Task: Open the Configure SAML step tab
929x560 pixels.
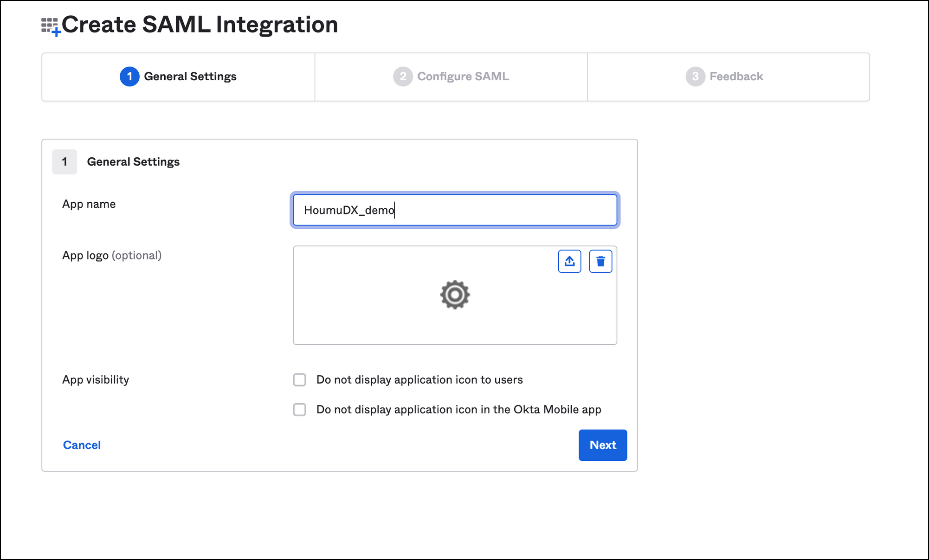Action: point(451,77)
